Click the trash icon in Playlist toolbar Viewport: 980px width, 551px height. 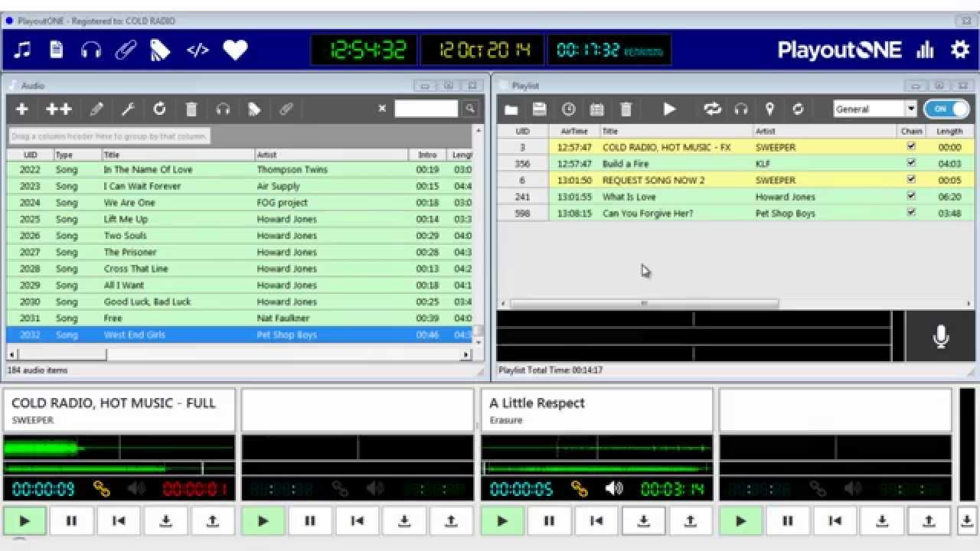coord(626,109)
